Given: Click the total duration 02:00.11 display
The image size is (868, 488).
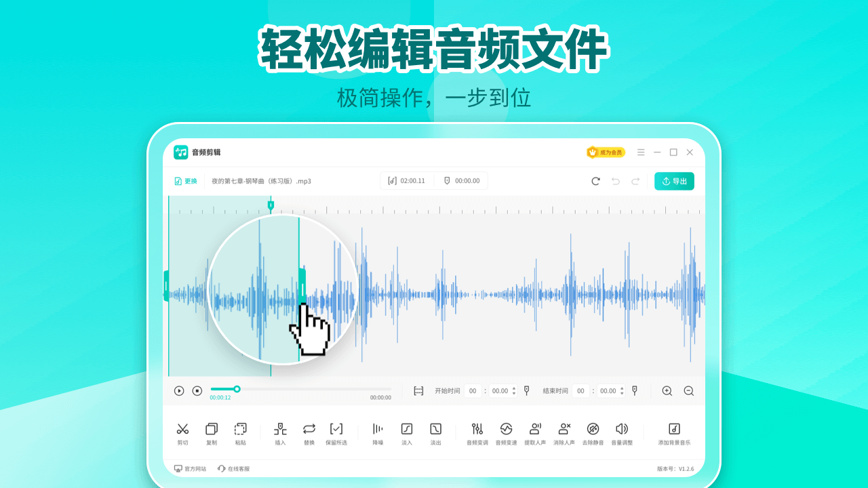Looking at the screenshot, I should 406,181.
